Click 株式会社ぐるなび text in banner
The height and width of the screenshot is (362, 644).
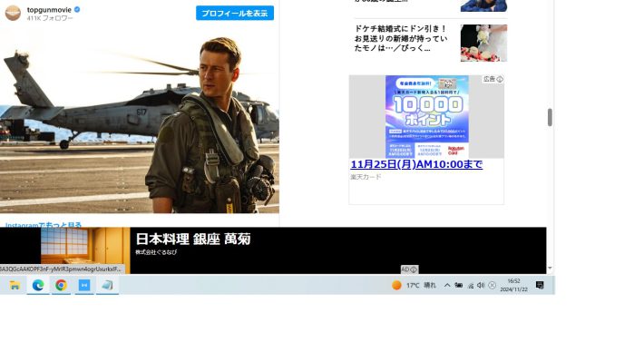[156, 252]
